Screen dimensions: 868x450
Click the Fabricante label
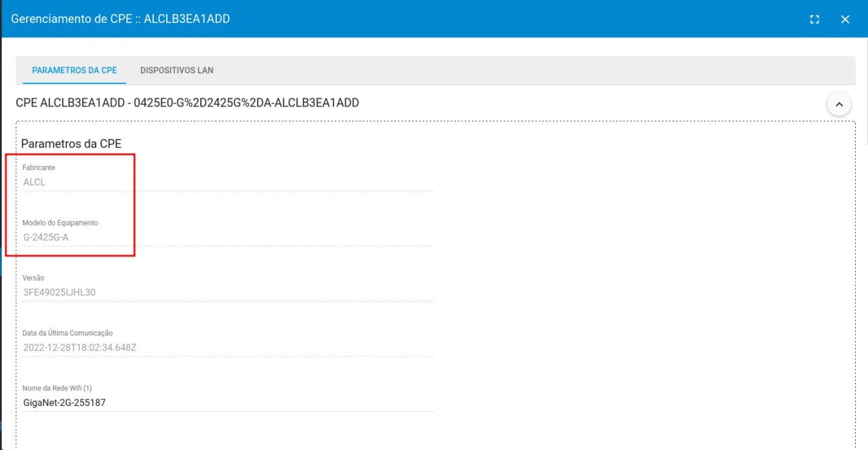(x=39, y=167)
